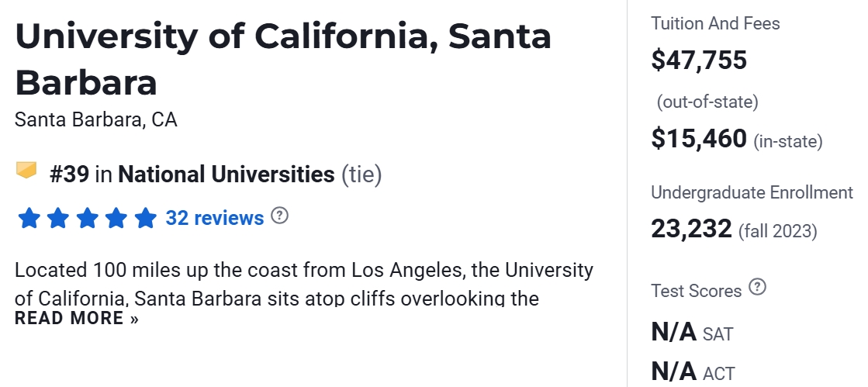Click the Tuition And Fees label
Screen dimensions: 868x387
coord(715,23)
